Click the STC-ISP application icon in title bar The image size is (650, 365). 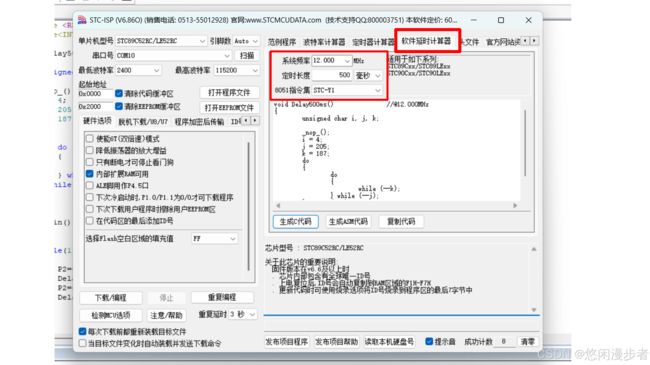[x=82, y=20]
